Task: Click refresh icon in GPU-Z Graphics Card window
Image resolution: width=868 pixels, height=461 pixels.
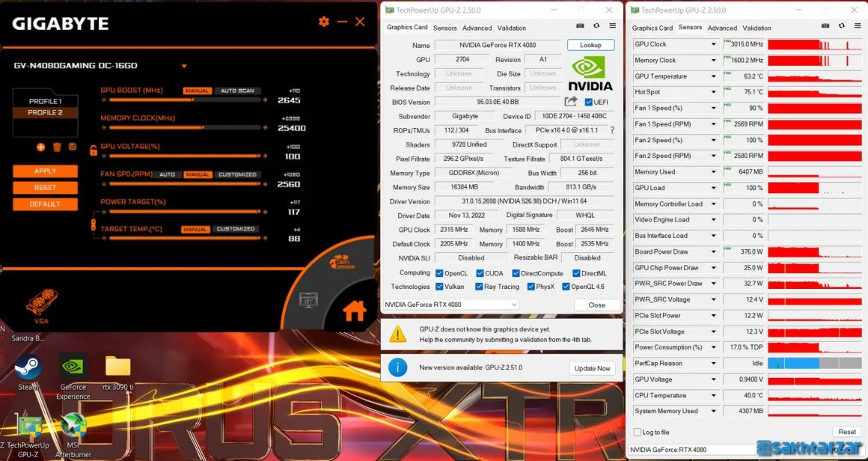Action: tap(596, 26)
